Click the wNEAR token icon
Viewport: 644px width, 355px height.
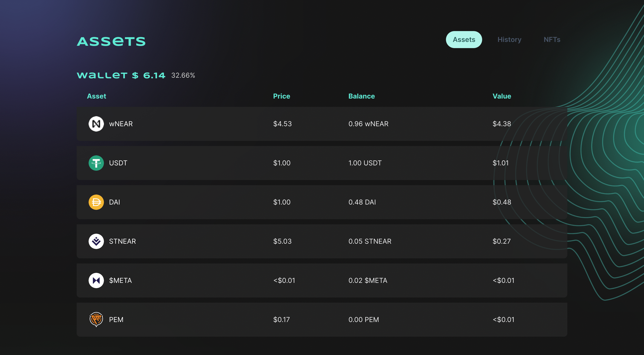point(96,124)
